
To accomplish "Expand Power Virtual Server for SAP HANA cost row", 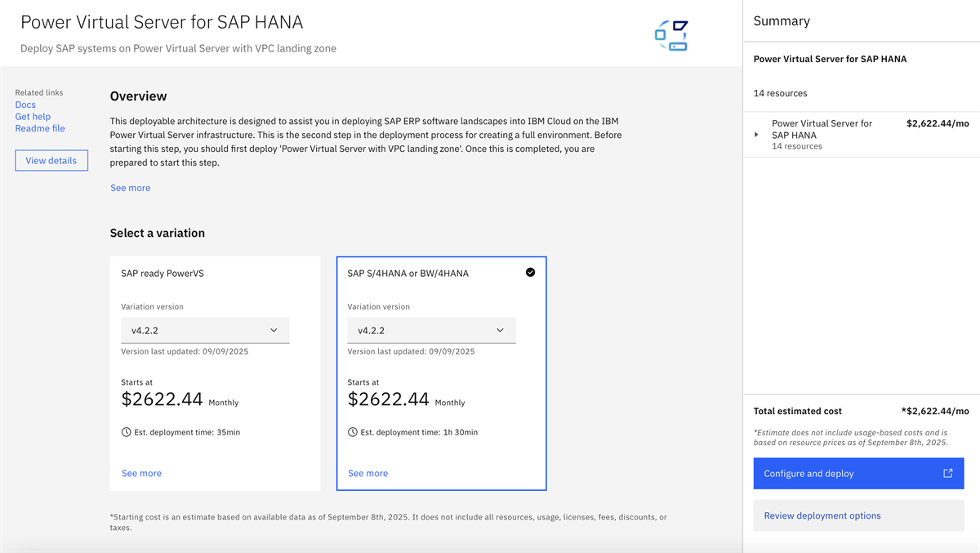I will 756,135.
